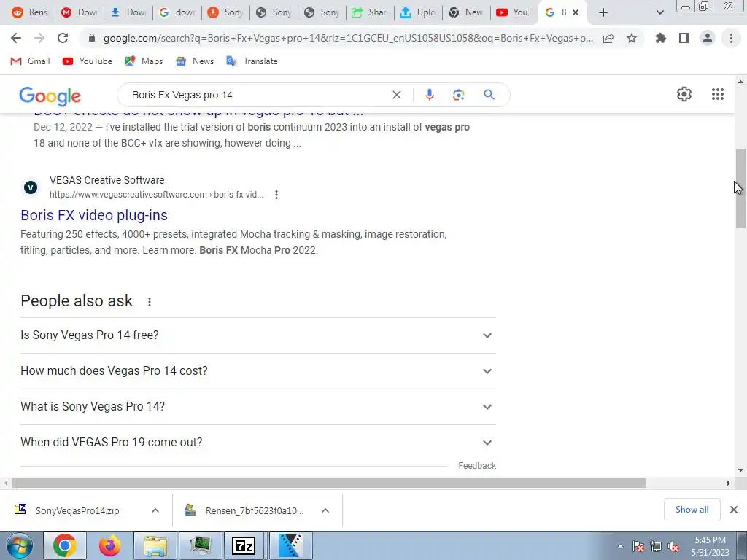The image size is (747, 560).
Task: Open the Windows Start button
Action: click(19, 545)
